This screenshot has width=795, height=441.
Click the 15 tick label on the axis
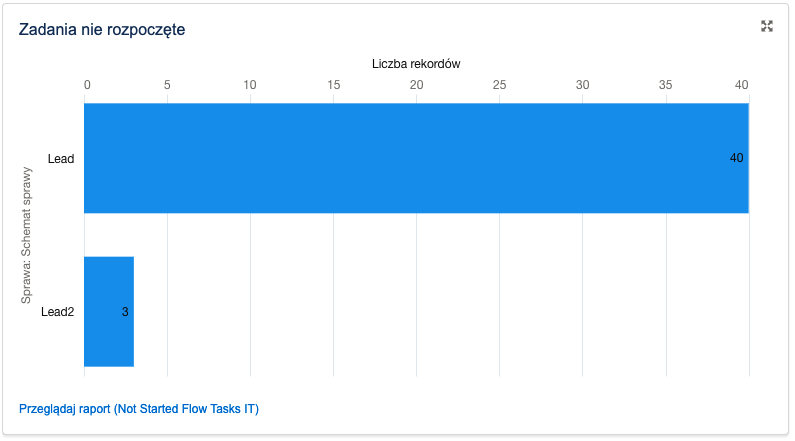[x=333, y=85]
